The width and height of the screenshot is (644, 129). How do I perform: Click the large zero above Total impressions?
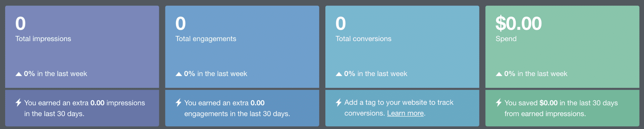21,24
